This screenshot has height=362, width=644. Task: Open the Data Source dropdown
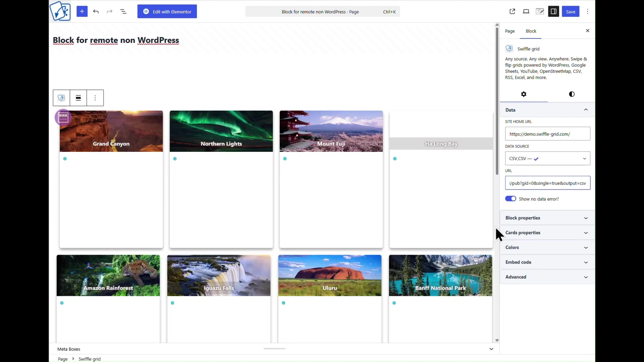pyautogui.click(x=547, y=159)
